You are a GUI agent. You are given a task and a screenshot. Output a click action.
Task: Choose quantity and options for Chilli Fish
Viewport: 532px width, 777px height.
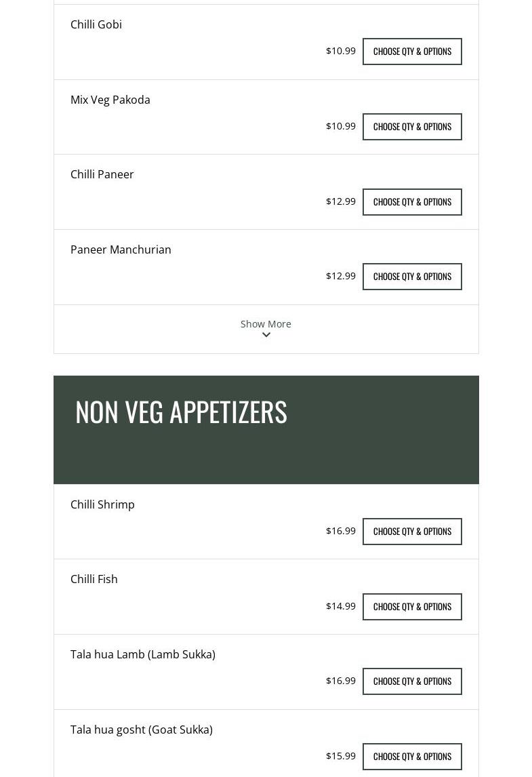[x=412, y=607]
